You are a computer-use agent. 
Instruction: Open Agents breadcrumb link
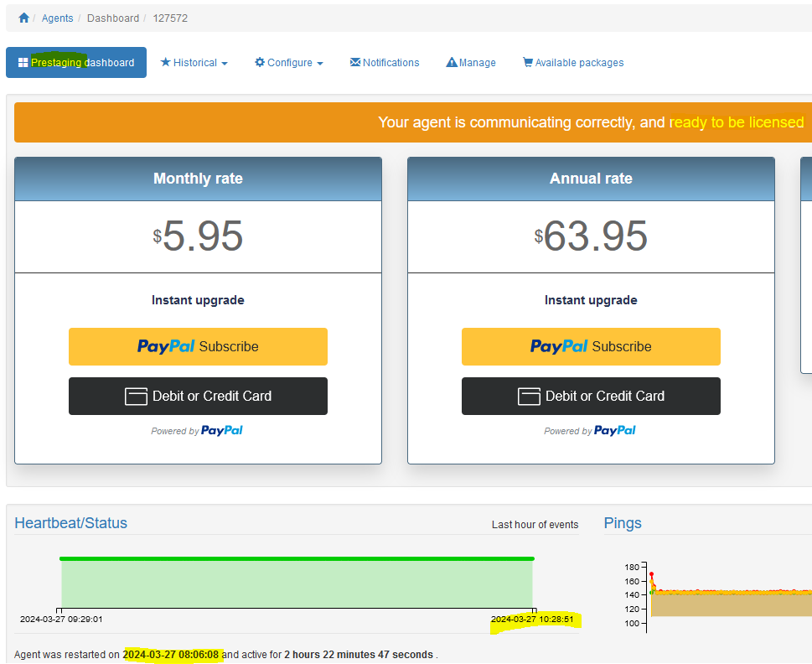[58, 18]
